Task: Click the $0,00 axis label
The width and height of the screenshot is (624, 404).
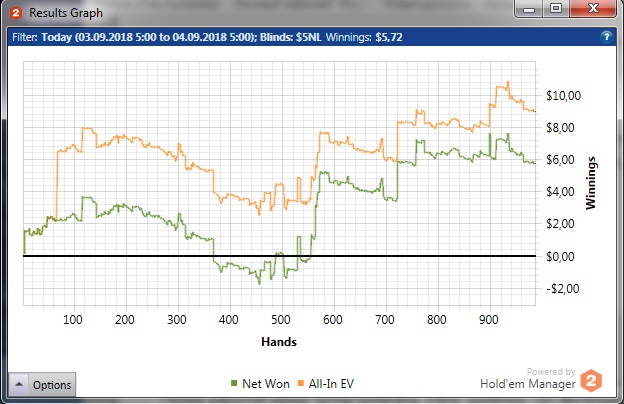Action: tap(560, 256)
